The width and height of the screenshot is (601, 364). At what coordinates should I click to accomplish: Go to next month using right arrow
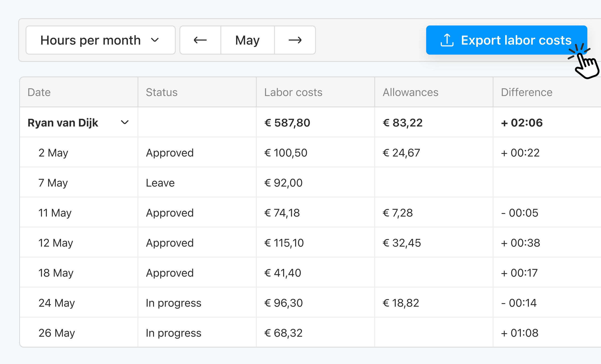[295, 40]
